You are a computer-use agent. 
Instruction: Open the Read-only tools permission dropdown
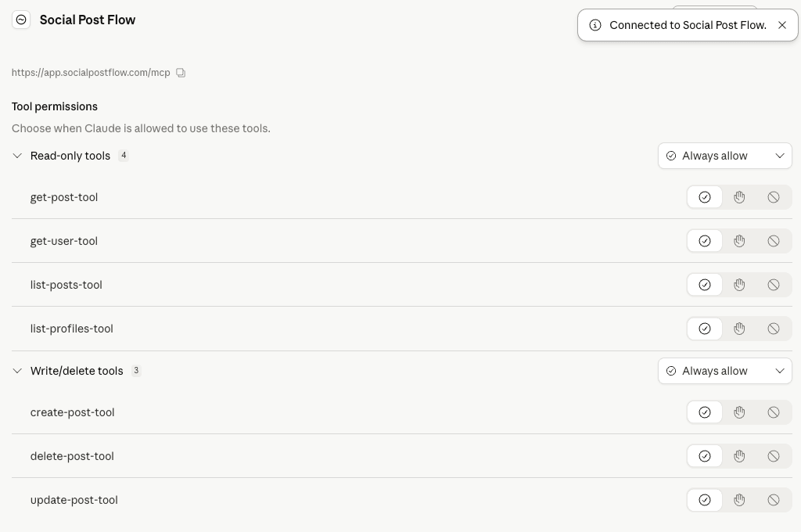(x=724, y=156)
